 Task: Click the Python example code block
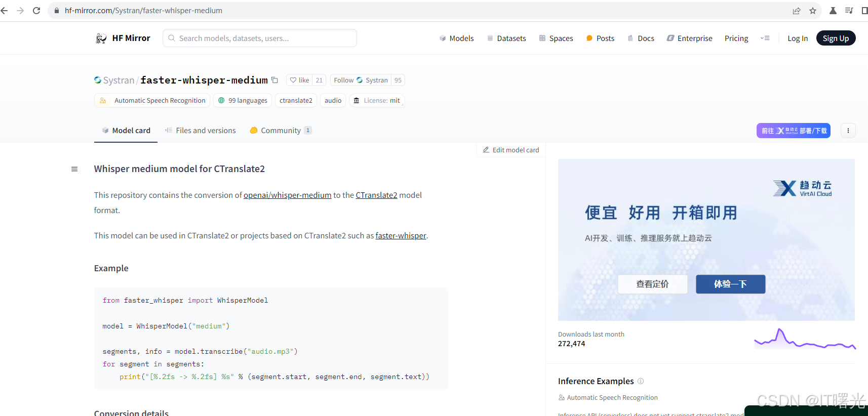[271, 338]
